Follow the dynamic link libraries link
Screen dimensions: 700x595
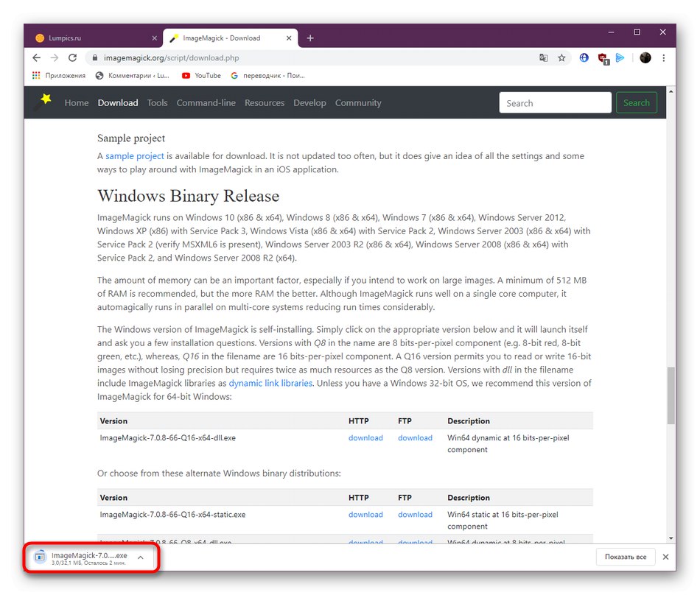(270, 383)
